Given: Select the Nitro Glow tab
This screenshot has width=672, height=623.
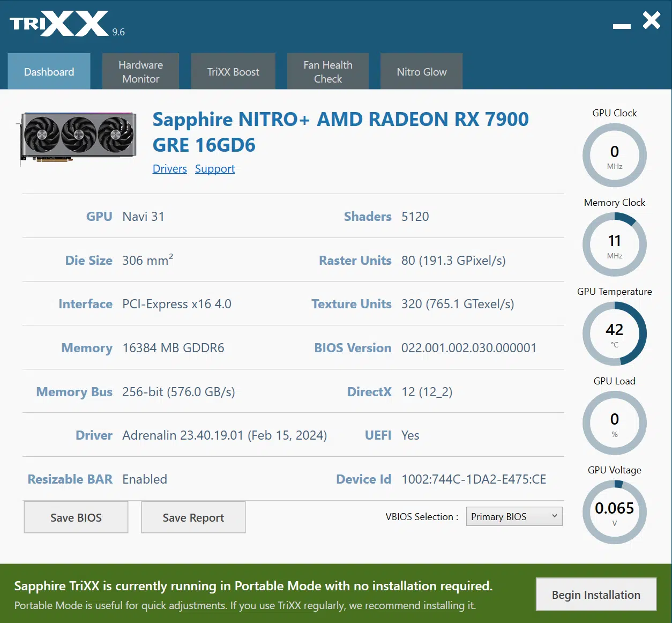Looking at the screenshot, I should [422, 71].
